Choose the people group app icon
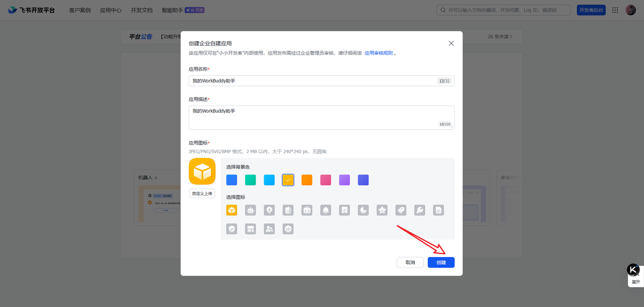Screen dimensions: 644x307 [x=269, y=229]
